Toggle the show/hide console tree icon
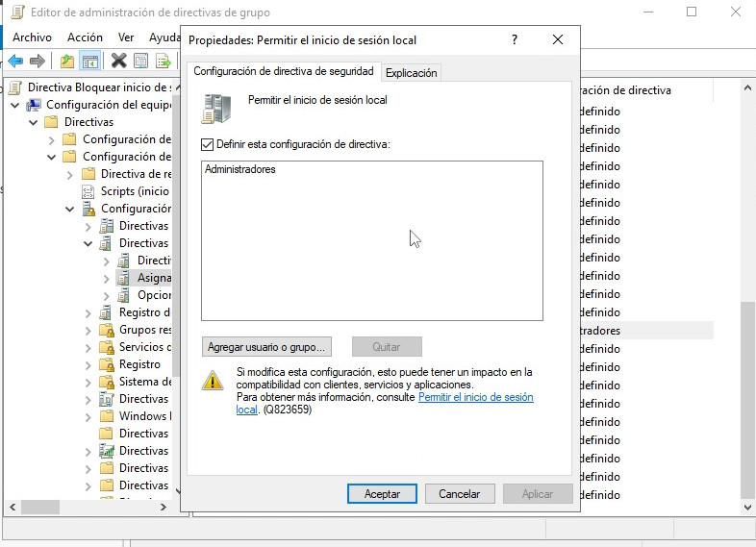 click(x=89, y=62)
